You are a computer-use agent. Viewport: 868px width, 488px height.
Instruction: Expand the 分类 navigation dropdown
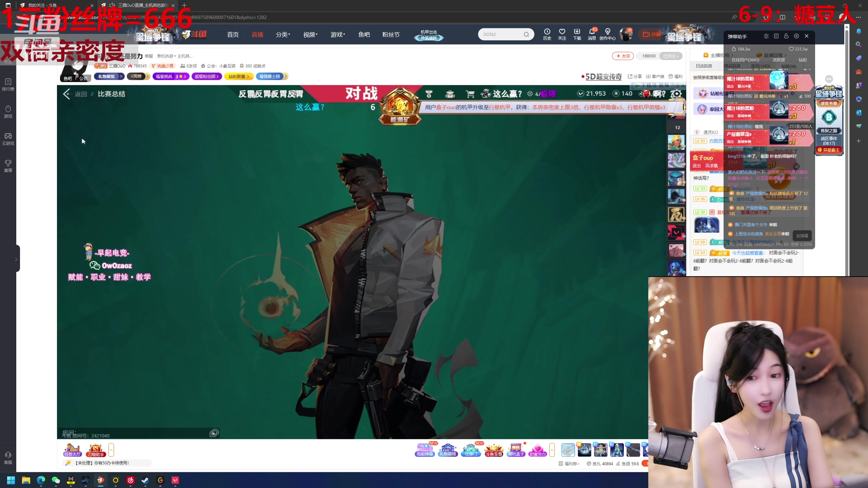tap(283, 35)
